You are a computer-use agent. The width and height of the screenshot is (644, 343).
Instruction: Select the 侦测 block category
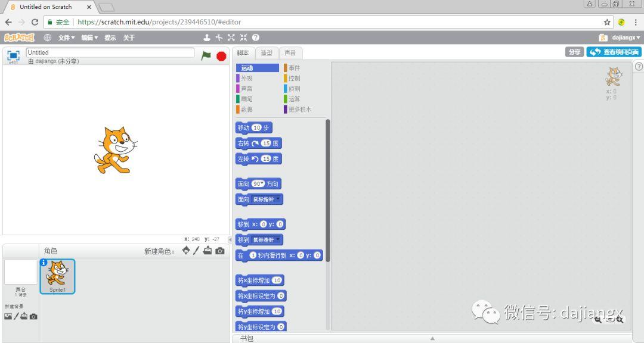[304, 89]
